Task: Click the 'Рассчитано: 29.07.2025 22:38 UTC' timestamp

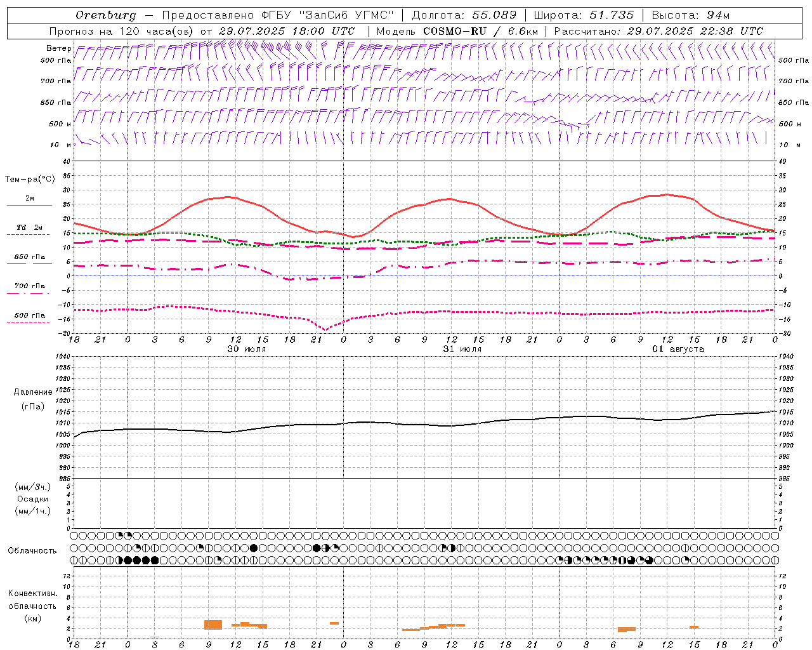Action: click(658, 31)
